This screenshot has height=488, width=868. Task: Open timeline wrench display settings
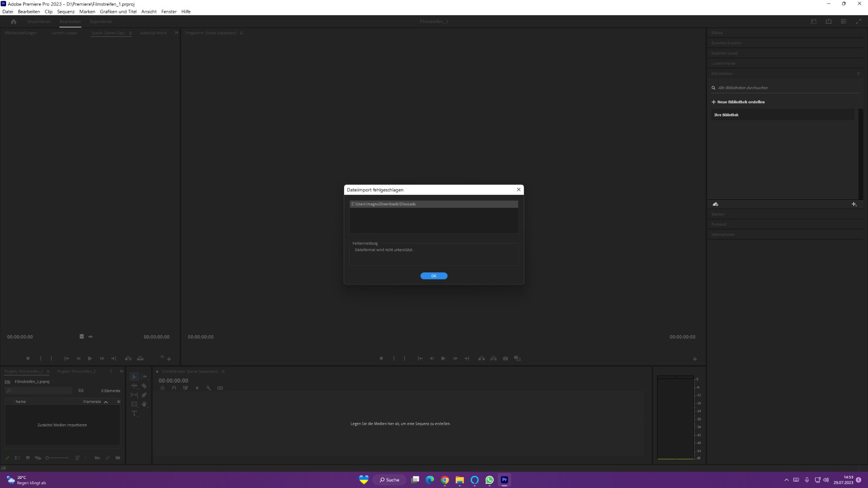tap(208, 388)
